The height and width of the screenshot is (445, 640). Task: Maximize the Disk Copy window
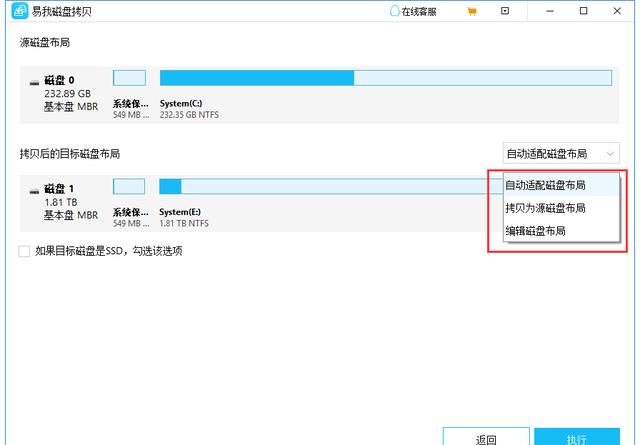[x=583, y=11]
